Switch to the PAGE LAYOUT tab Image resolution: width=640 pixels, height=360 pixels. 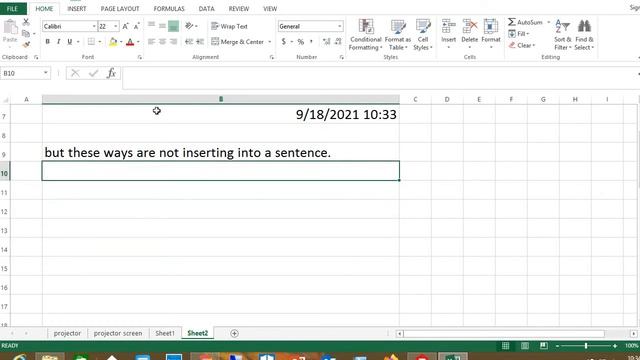[x=120, y=9]
